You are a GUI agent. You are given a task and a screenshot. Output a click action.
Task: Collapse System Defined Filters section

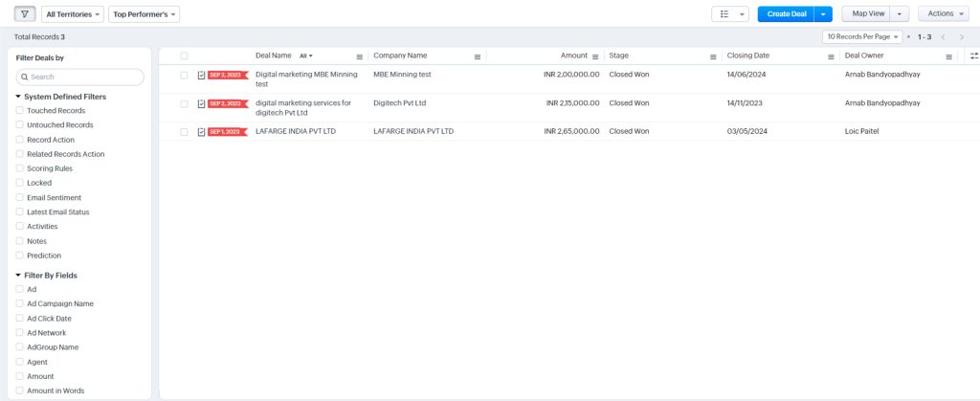point(18,97)
